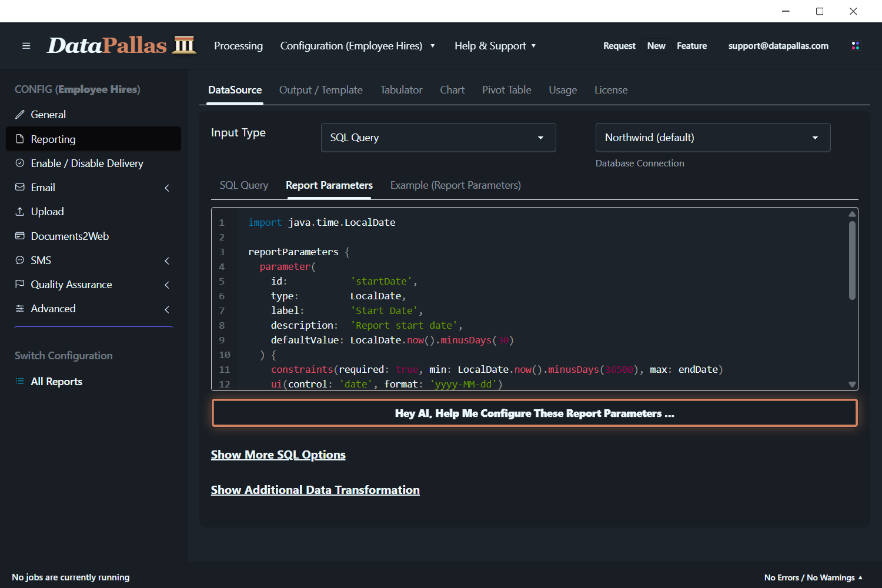This screenshot has height=588, width=882.
Task: Open Configuration (Employee Hires) menu
Action: coord(358,46)
